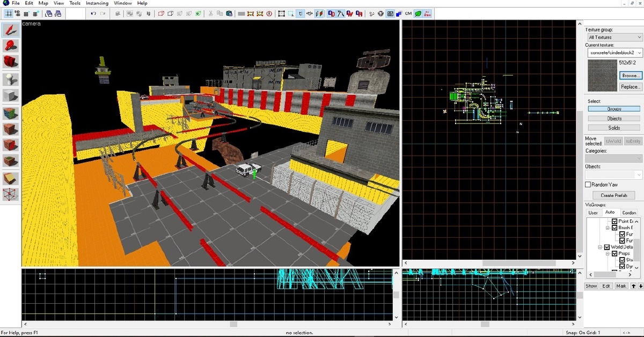Click the Cut scissors icon

tap(211, 13)
